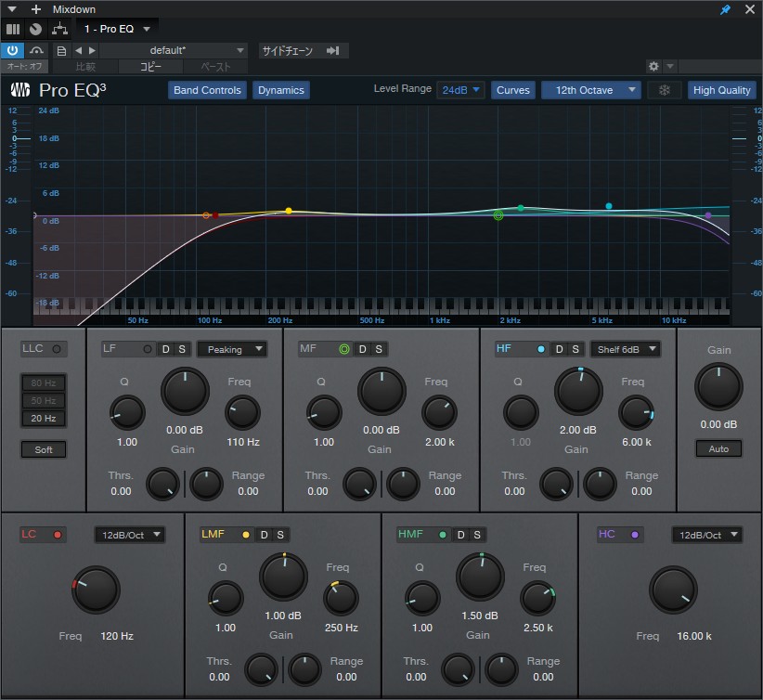Click the Curves button
This screenshot has width=763, height=700.
pos(513,90)
